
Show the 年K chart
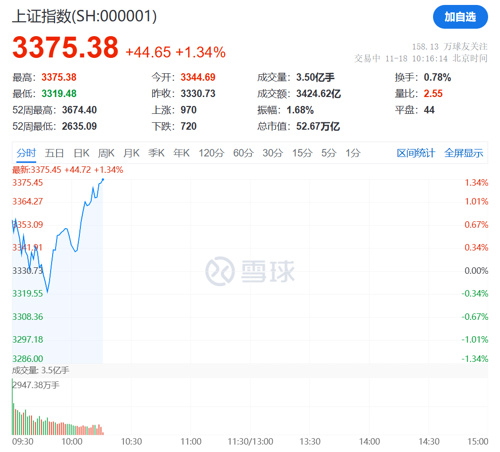181,153
